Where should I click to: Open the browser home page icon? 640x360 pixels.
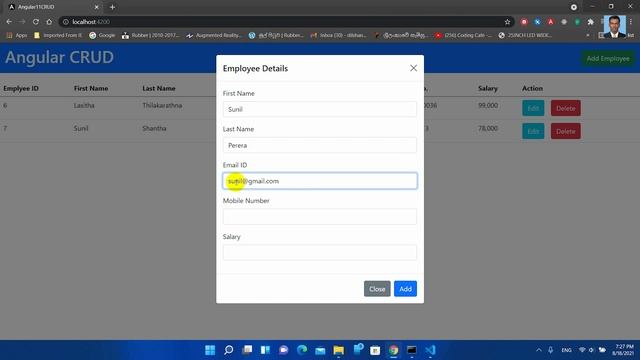(49, 22)
